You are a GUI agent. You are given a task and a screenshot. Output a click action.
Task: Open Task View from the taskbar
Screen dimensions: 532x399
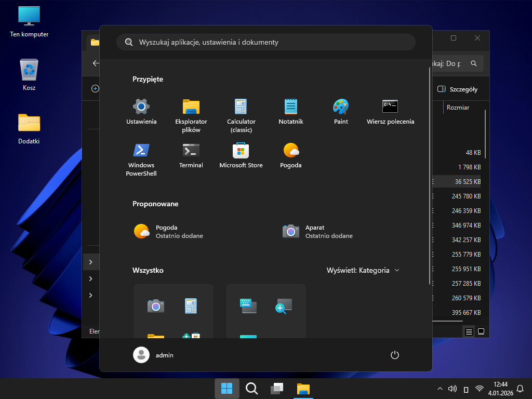[277, 389]
